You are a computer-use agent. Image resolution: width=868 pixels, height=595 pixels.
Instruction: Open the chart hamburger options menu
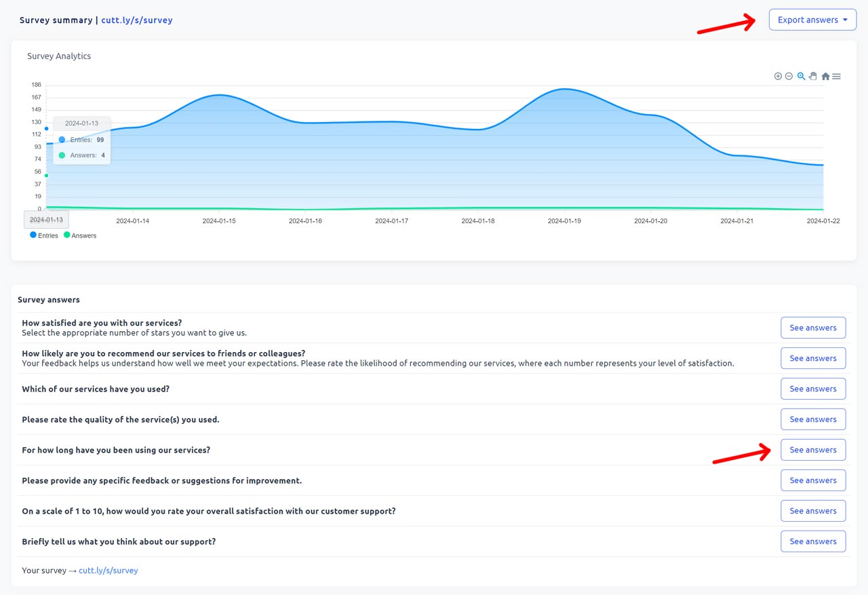coord(836,76)
